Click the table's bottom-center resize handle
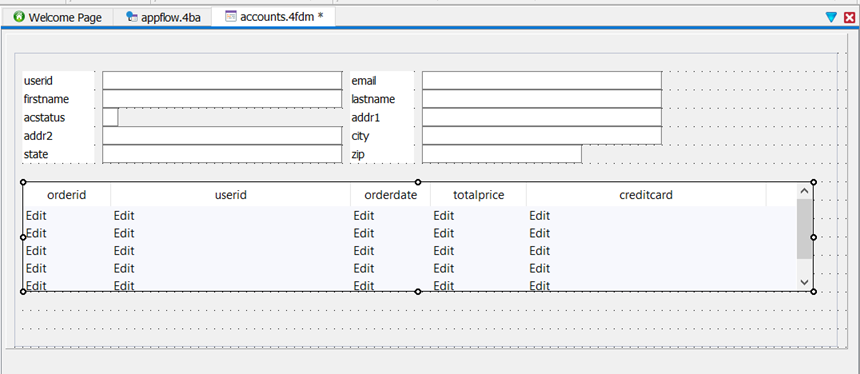This screenshot has width=860, height=374. tap(418, 292)
